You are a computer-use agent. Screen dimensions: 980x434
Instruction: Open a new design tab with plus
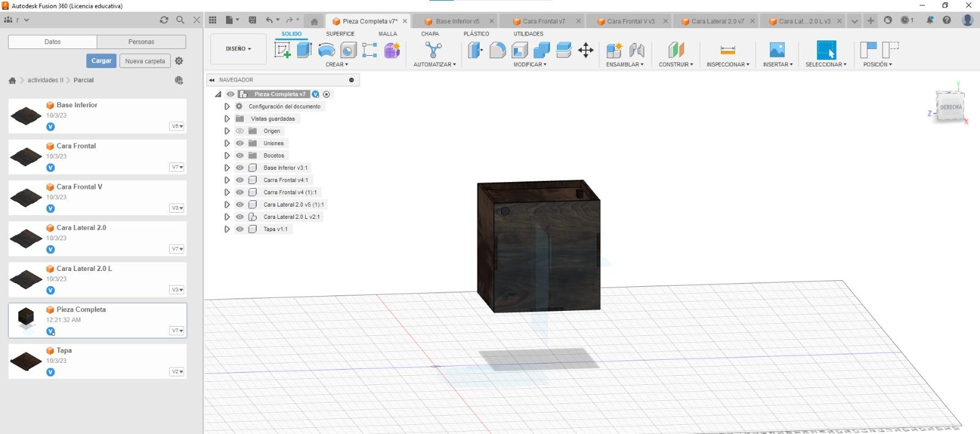pyautogui.click(x=870, y=20)
